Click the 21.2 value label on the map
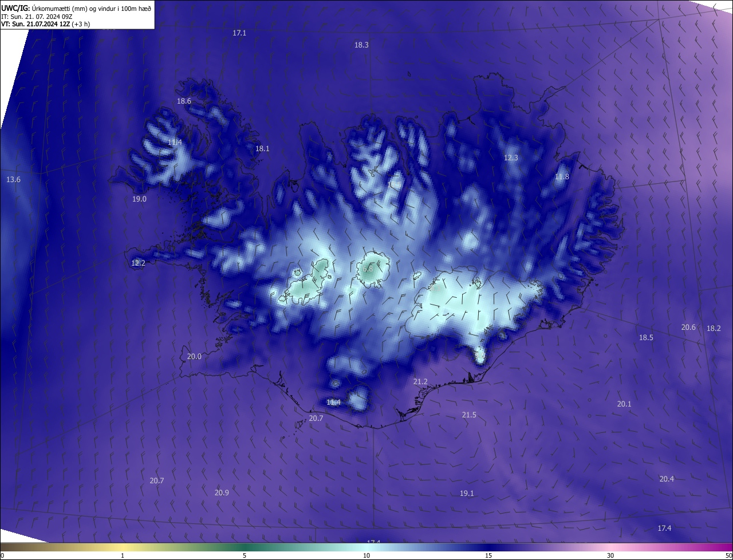Viewport: 733px width, 560px height. click(x=420, y=382)
